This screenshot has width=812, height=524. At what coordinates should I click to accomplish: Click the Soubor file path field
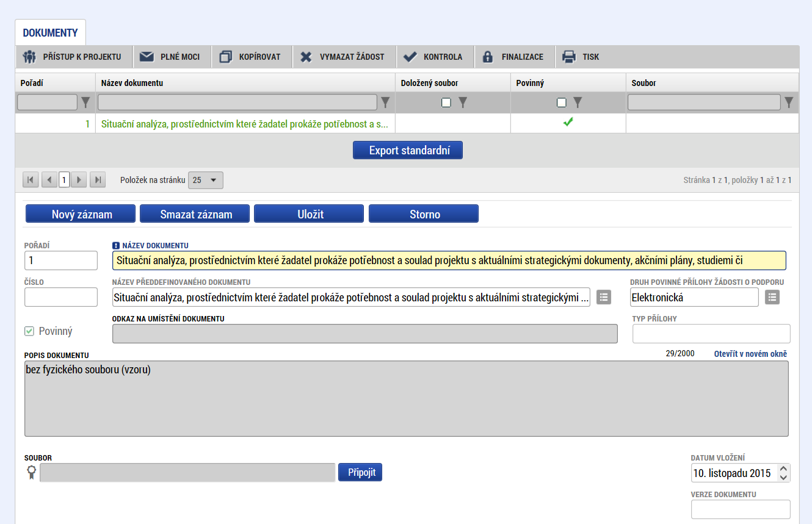(187, 473)
